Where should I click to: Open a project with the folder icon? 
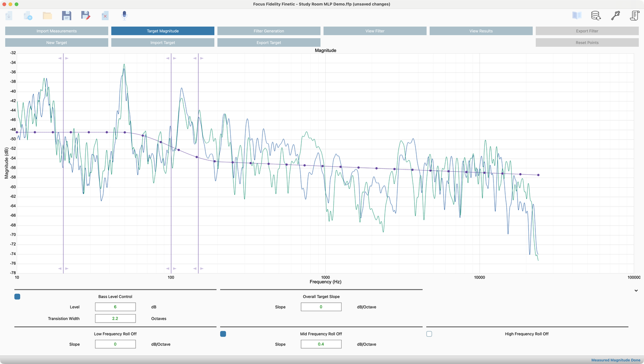(47, 16)
